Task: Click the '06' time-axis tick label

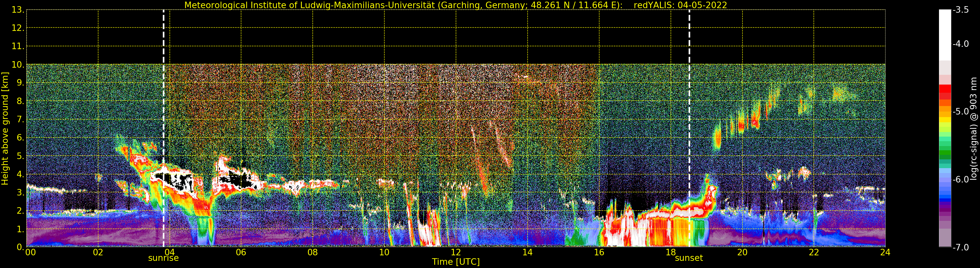Action: pyautogui.click(x=241, y=252)
